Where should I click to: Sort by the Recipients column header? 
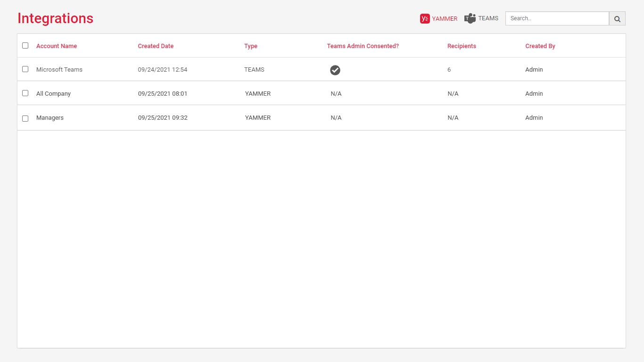[x=462, y=46]
